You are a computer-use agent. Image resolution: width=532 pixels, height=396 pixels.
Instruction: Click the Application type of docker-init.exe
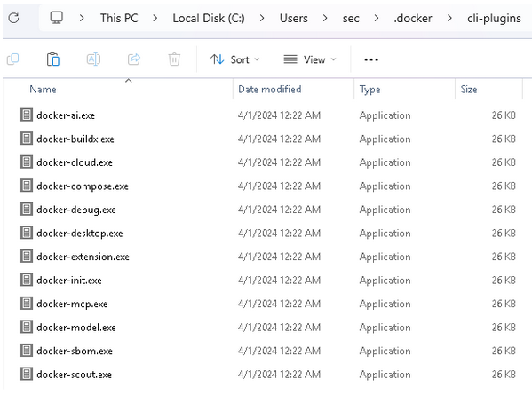(385, 281)
